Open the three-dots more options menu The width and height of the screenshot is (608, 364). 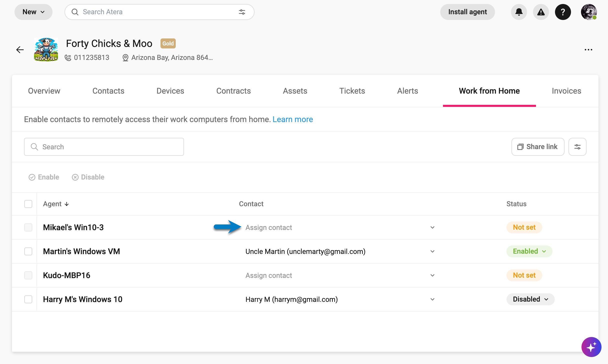[x=588, y=50]
